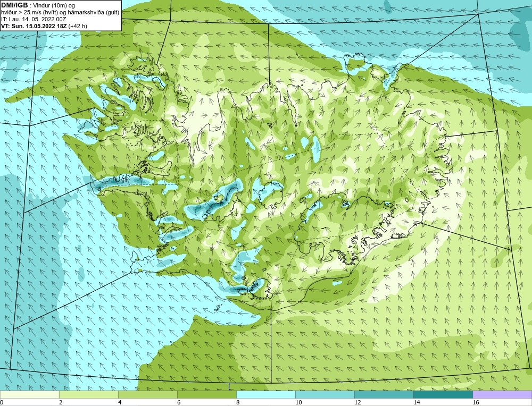Click the legend value label '12'
Screen dimensions: 532x406
[358, 402]
